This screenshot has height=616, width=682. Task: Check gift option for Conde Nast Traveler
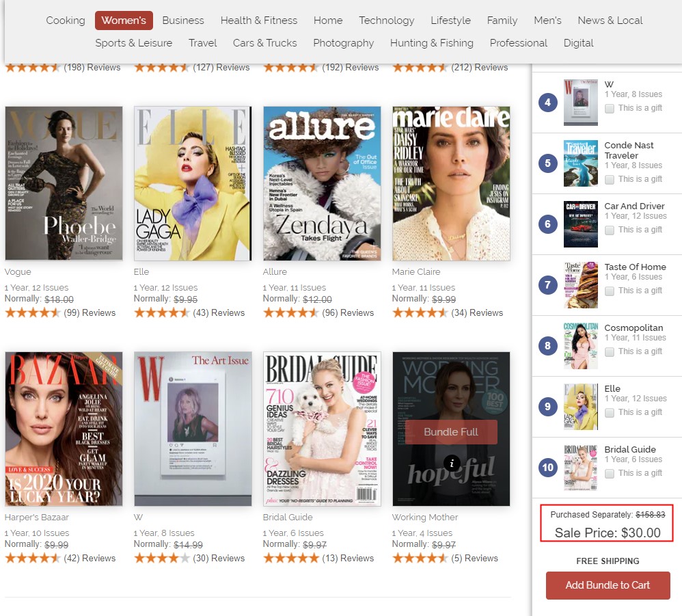(x=610, y=179)
